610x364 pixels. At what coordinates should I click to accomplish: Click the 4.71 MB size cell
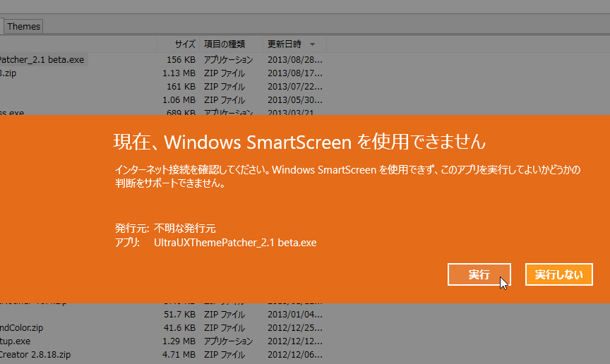(179, 355)
